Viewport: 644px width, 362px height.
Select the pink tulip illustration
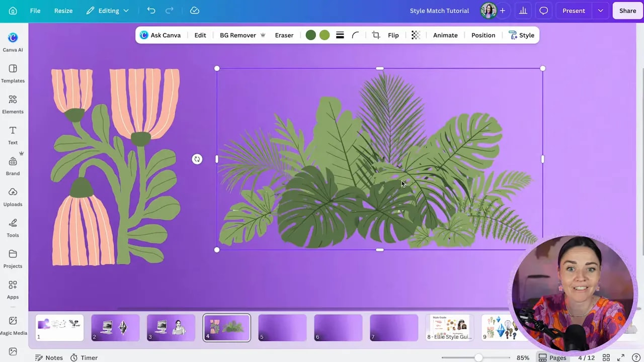pos(116,167)
